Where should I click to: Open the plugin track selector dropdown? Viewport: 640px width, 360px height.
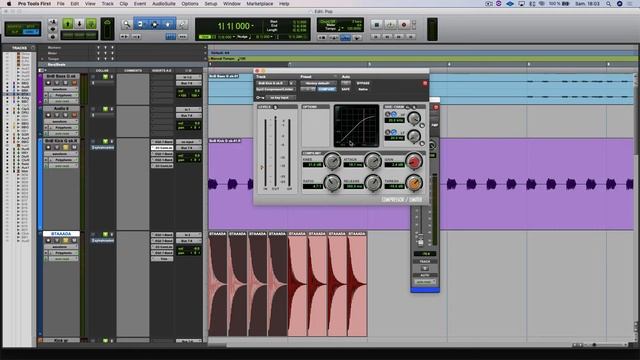273,83
